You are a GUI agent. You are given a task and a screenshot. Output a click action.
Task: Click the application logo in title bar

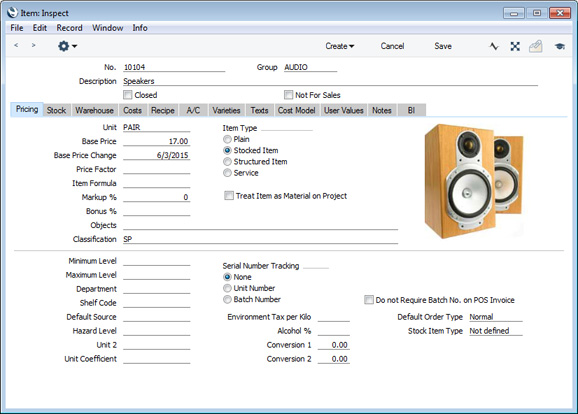pos(12,13)
